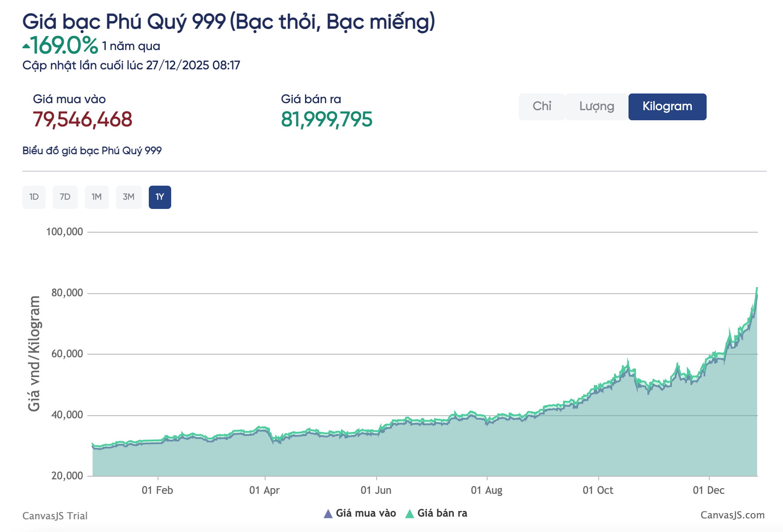The width and height of the screenshot is (783, 532).
Task: Click the Biểu đồ giá bạc Phú Quý 999 label
Action: [93, 150]
